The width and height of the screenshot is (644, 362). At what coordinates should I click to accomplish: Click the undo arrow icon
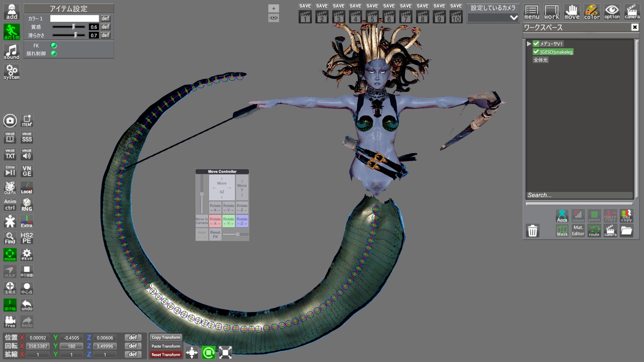[x=27, y=305]
